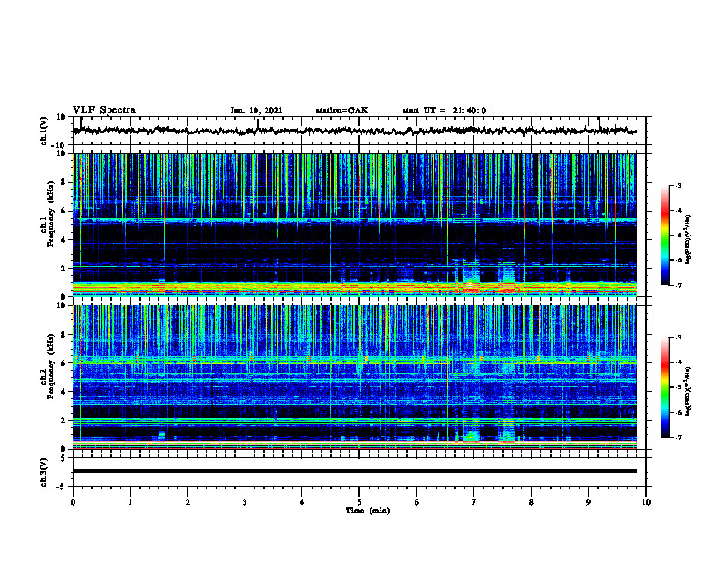The image size is (728, 563).
Task: Click time axis tick "0"
Action: click(73, 502)
